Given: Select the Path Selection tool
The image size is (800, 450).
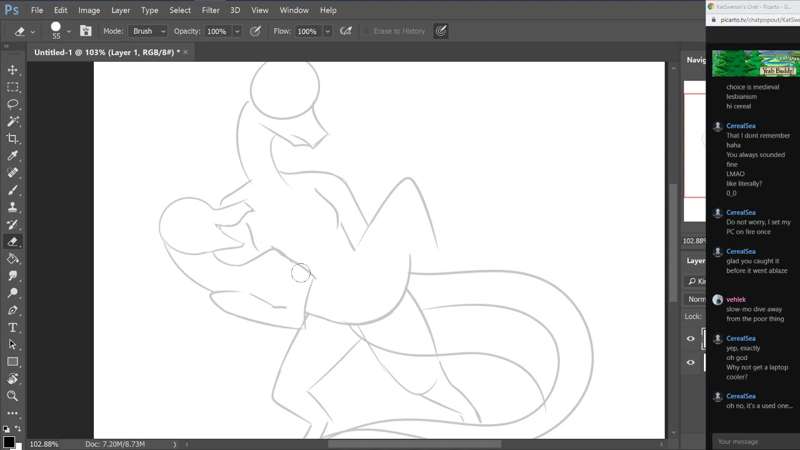Looking at the screenshot, I should click(13, 344).
